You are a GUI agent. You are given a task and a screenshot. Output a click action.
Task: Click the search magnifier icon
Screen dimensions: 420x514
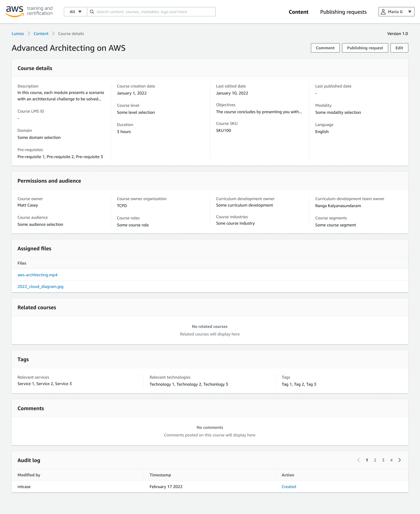[92, 12]
